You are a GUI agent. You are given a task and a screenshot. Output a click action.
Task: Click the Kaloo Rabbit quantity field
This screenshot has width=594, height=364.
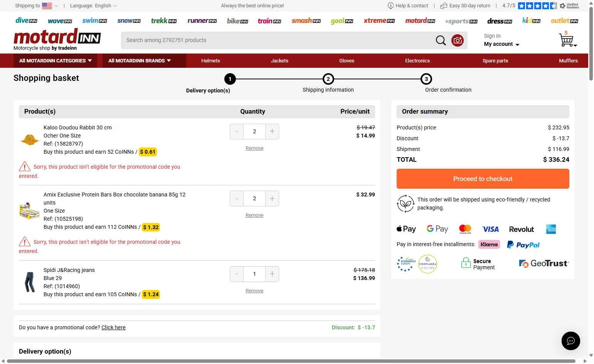click(x=254, y=131)
